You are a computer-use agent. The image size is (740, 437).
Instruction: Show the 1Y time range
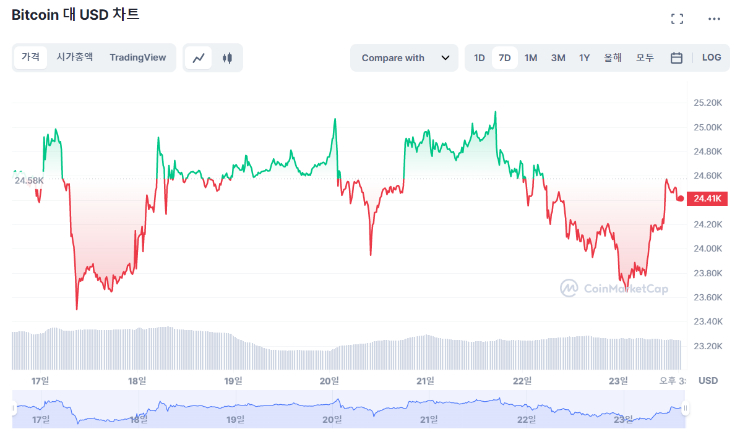click(584, 58)
